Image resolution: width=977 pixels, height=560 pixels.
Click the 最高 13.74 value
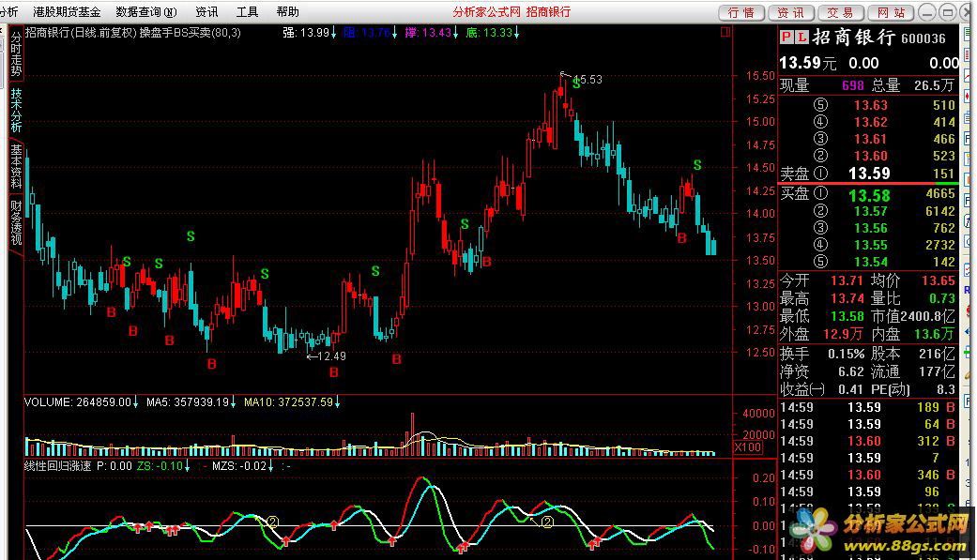[848, 299]
